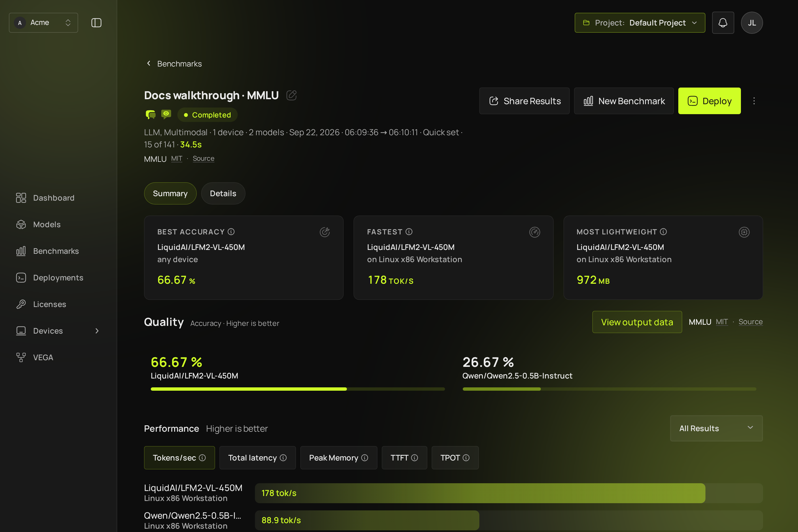The width and height of the screenshot is (798, 532).
Task: Open the JL user avatar menu
Action: [751, 23]
